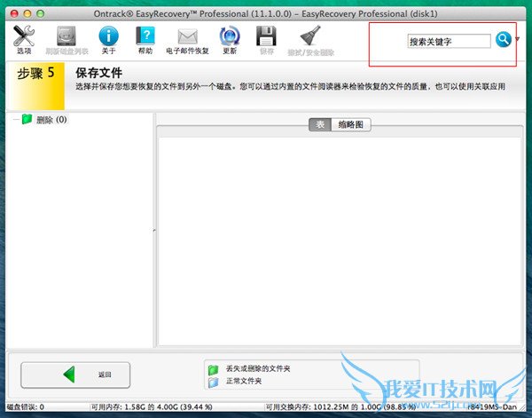Click the 返回 back button
The height and width of the screenshot is (418, 532).
pos(75,375)
